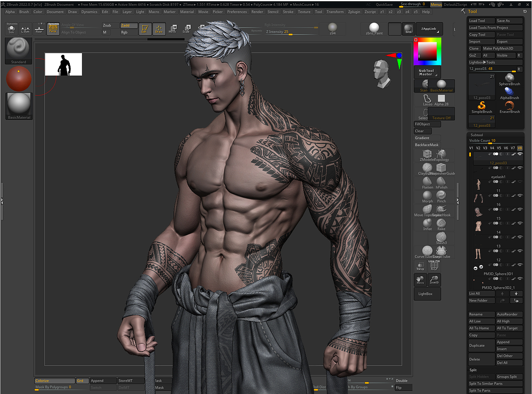The width and height of the screenshot is (532, 394).
Task: Toggle Persp perspective view icon
Action: 53,28
